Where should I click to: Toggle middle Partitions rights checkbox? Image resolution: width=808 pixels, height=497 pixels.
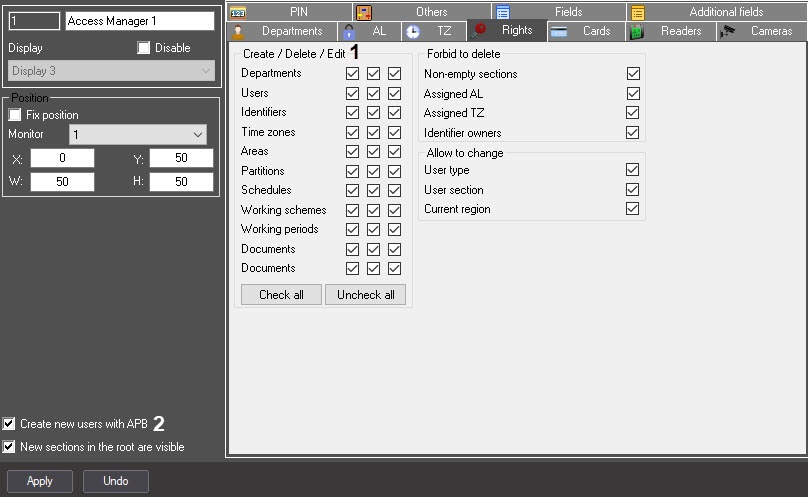[x=374, y=171]
